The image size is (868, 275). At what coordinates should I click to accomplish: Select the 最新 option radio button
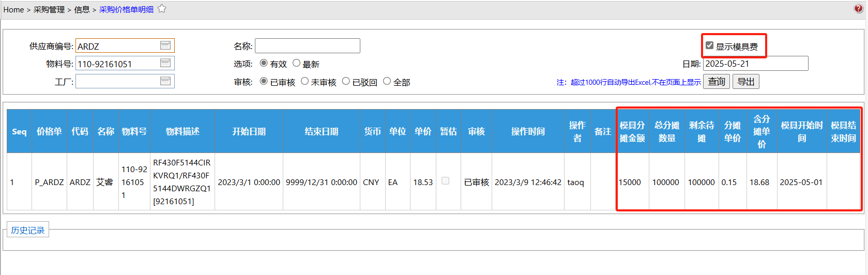tap(296, 63)
